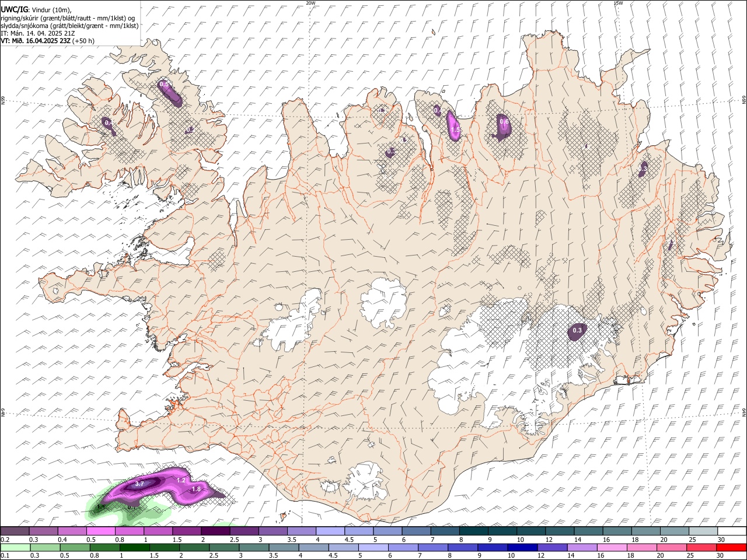Click the purple swatch labeled 12, lower legend

[x=551, y=547]
